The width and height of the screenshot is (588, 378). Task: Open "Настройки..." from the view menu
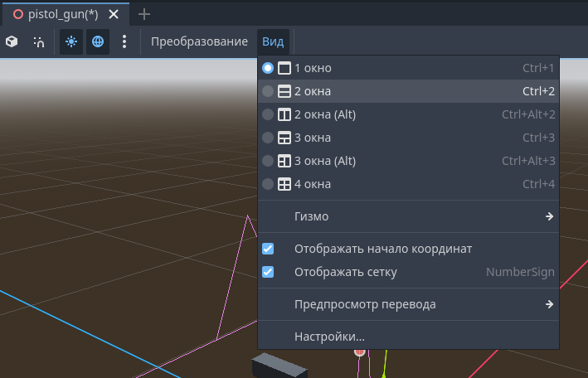[x=329, y=337]
